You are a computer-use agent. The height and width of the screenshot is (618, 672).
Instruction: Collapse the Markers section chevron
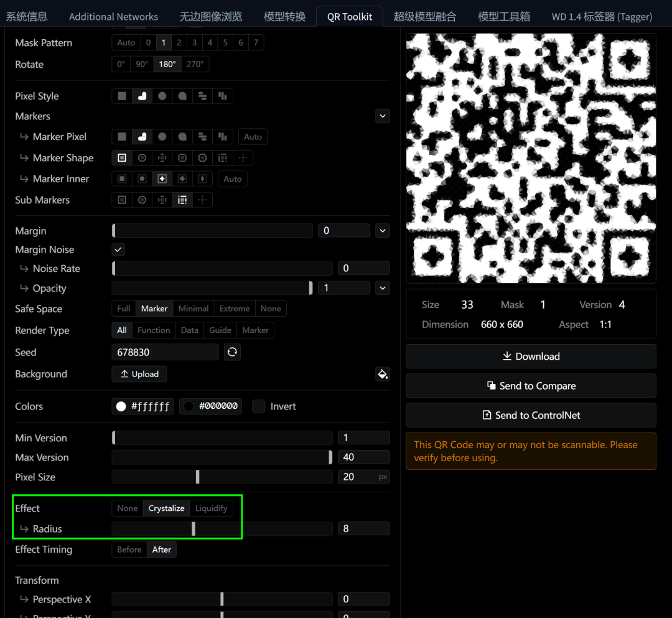[382, 116]
